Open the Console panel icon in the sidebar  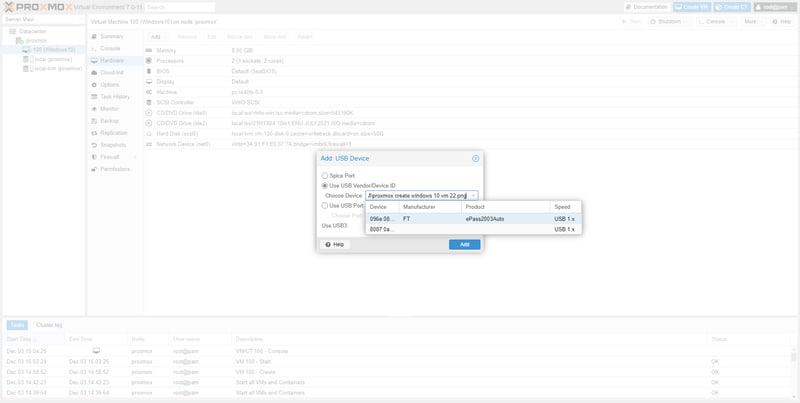pos(94,48)
